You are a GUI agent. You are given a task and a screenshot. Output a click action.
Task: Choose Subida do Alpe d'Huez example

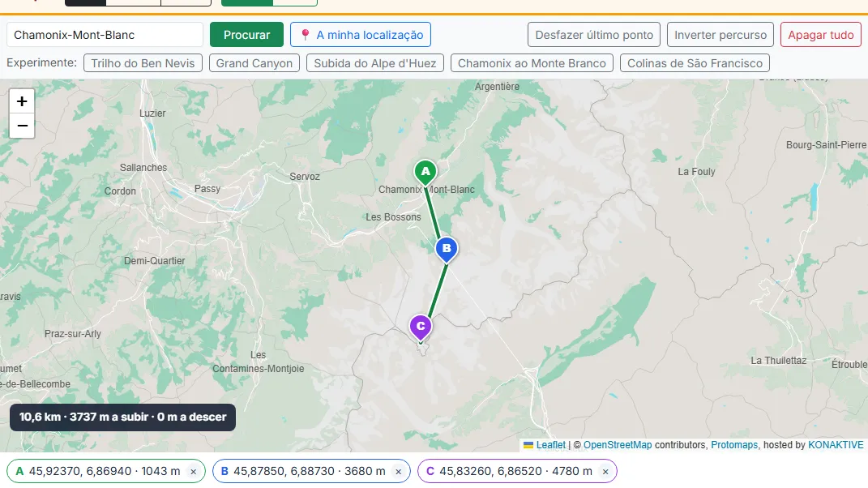[375, 63]
